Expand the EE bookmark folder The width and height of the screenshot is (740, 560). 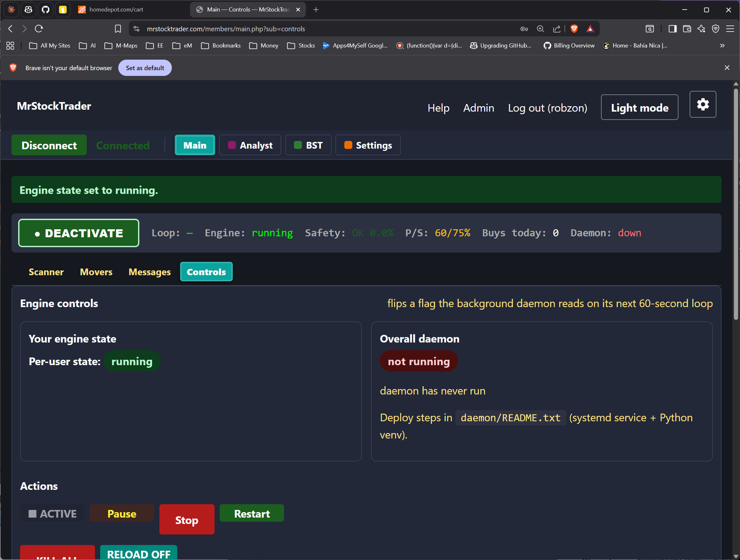click(x=155, y=46)
